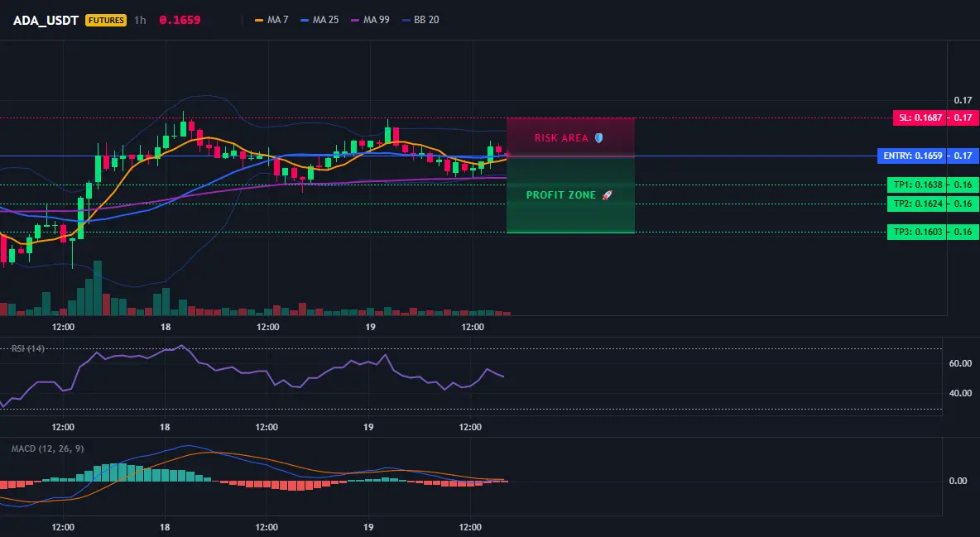
Task: Toggle the BB 20 legend entry
Action: [x=420, y=20]
